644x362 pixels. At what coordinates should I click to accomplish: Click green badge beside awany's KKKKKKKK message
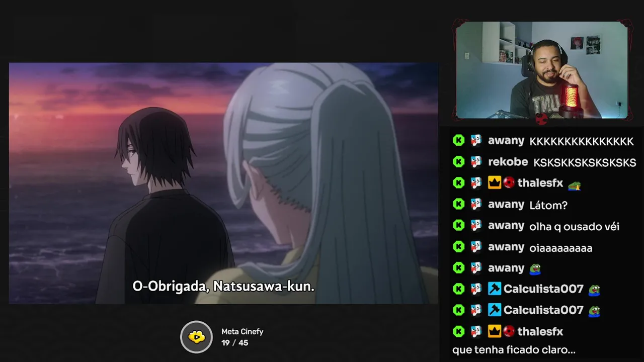pos(458,141)
